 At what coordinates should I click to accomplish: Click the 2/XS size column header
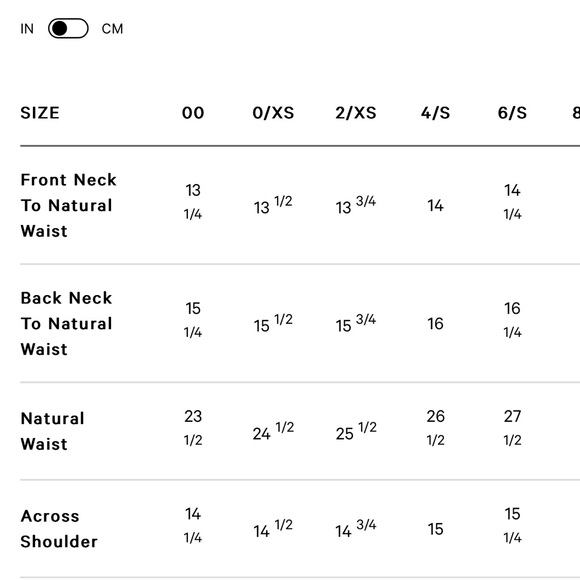point(356,113)
